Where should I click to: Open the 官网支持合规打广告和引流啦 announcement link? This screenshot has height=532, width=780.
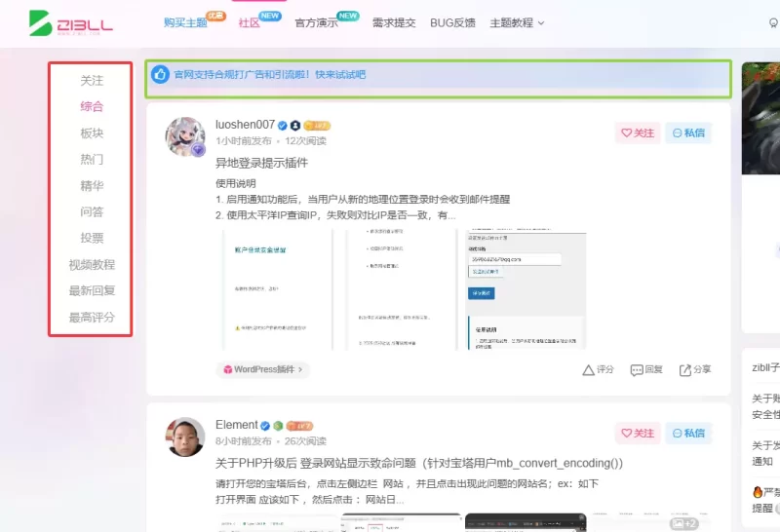click(270, 75)
